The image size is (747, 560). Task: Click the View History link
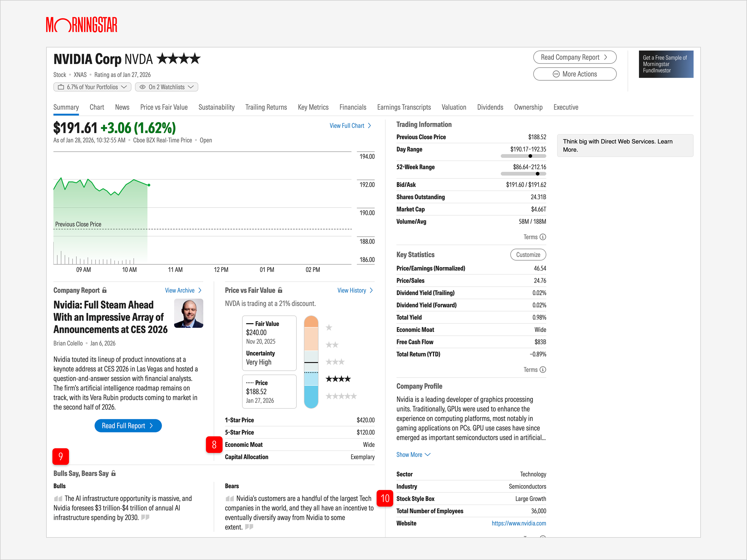point(355,290)
